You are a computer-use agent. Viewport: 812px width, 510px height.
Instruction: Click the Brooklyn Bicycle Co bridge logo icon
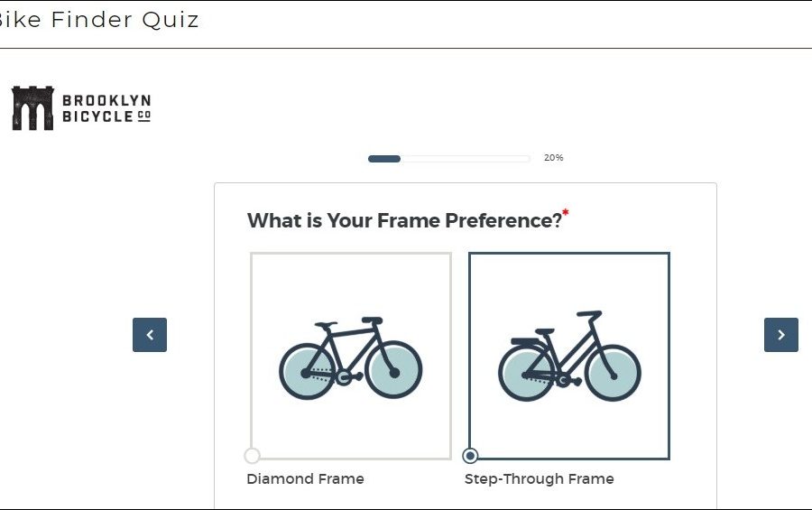pyautogui.click(x=32, y=108)
